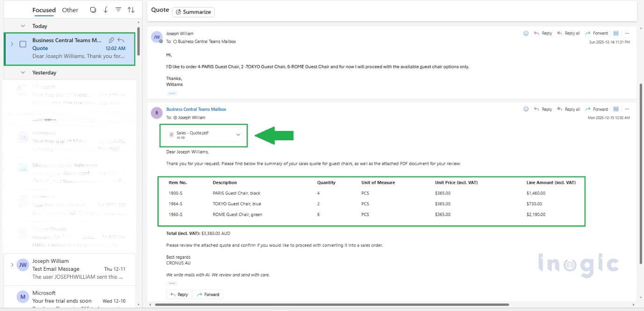Expand the Quote conversation thread in list
The height and width of the screenshot is (311, 644).
12,44
